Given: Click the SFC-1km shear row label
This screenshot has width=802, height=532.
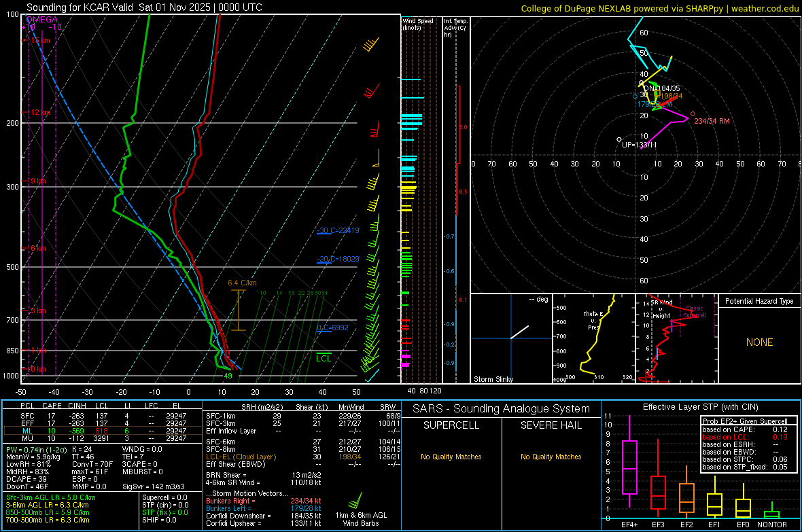Looking at the screenshot, I should tap(221, 416).
